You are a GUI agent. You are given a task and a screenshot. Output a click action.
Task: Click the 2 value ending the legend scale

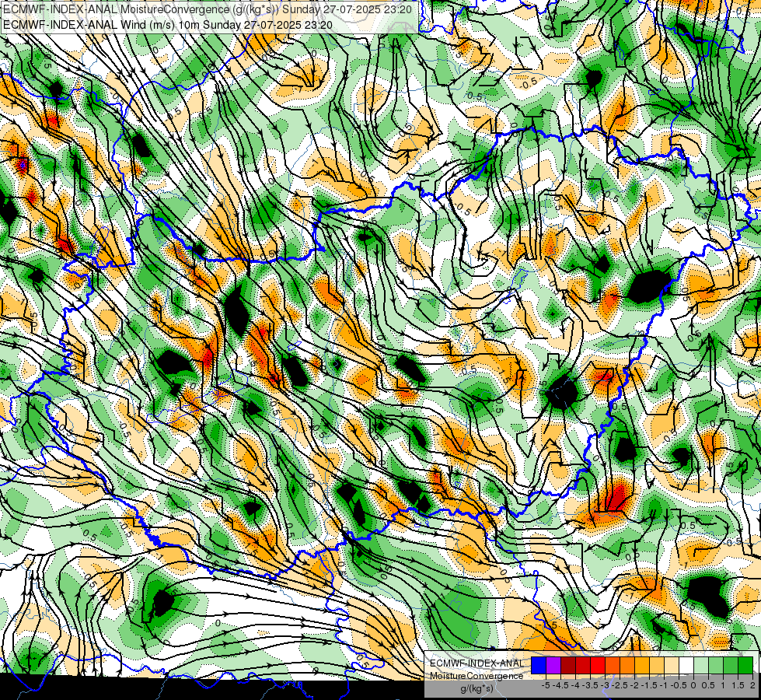pos(752,685)
